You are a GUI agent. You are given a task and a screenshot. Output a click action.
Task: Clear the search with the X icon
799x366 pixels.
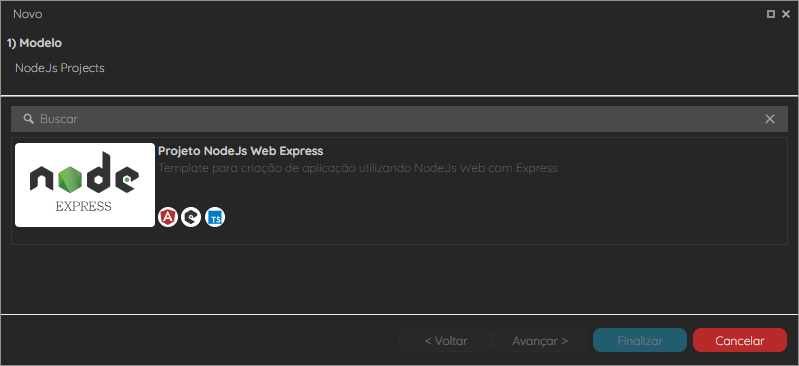point(770,119)
